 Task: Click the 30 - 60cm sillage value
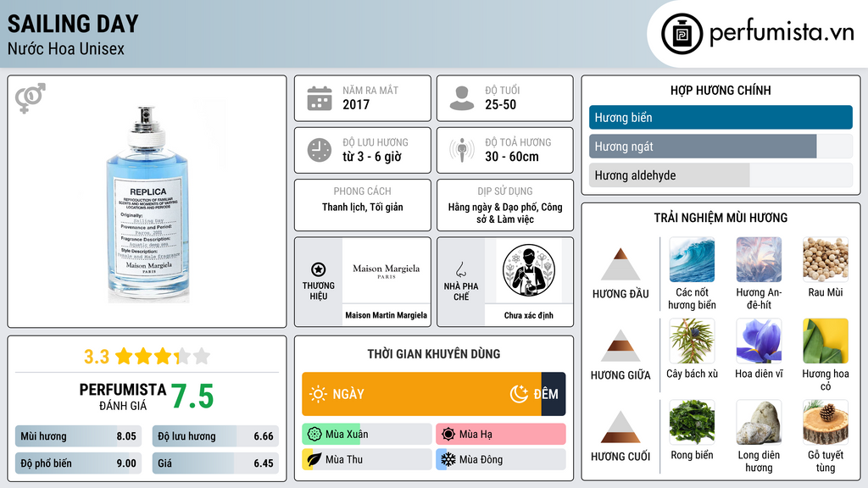[512, 157]
